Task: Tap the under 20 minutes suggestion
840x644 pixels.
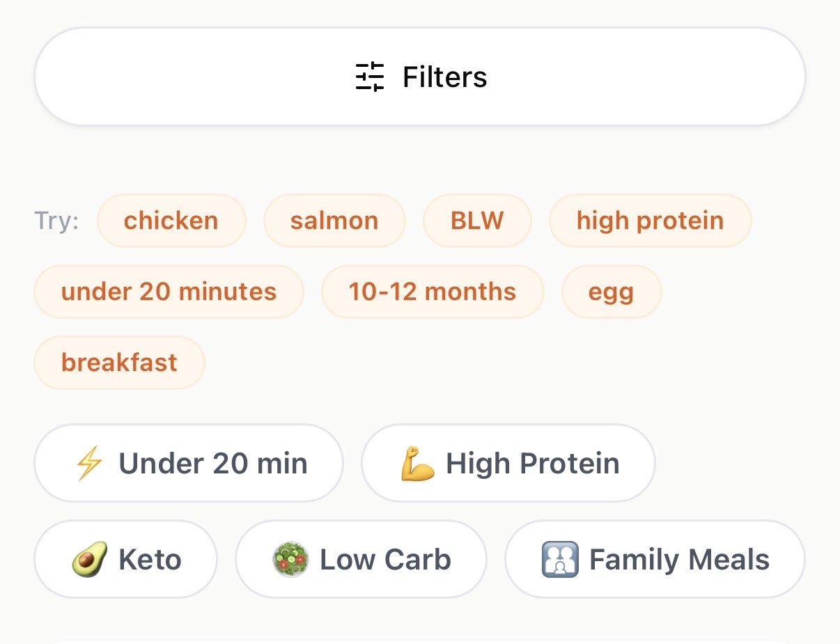Action: tap(169, 291)
